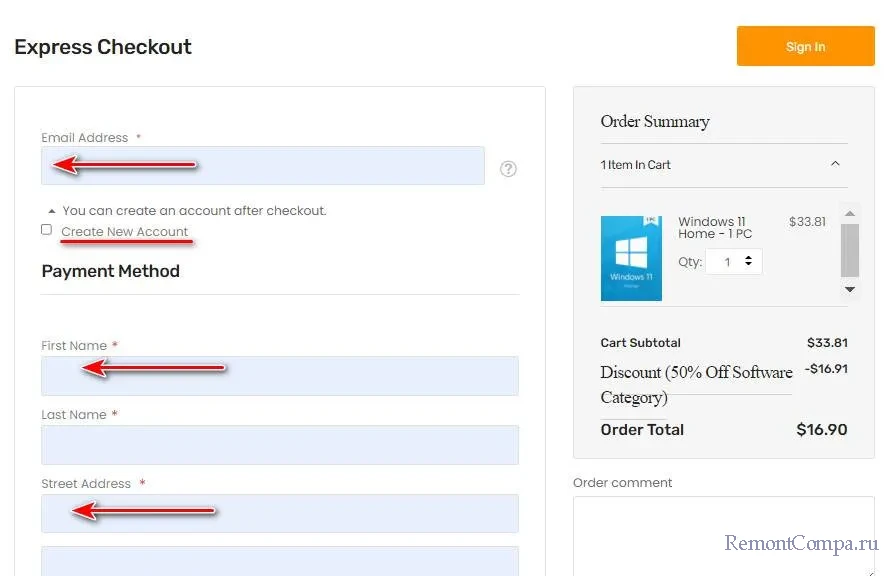889x576 pixels.
Task: Click the Street Address first line field
Action: (x=279, y=513)
